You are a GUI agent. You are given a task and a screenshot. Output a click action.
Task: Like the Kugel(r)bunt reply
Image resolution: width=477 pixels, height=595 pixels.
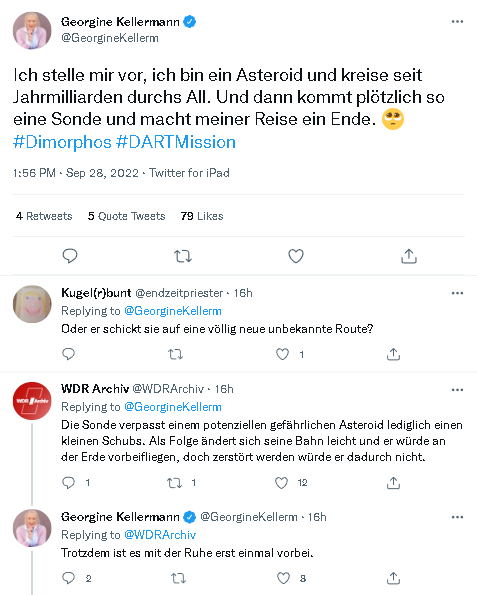[282, 354]
